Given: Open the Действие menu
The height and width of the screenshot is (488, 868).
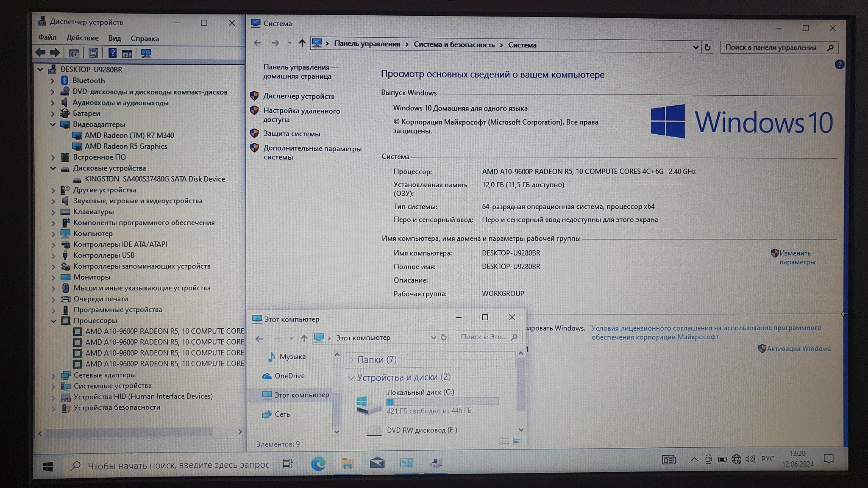Looking at the screenshot, I should [82, 38].
